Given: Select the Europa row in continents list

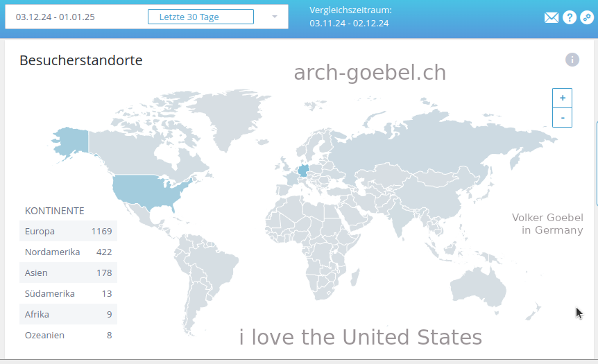Looking at the screenshot, I should coord(68,231).
